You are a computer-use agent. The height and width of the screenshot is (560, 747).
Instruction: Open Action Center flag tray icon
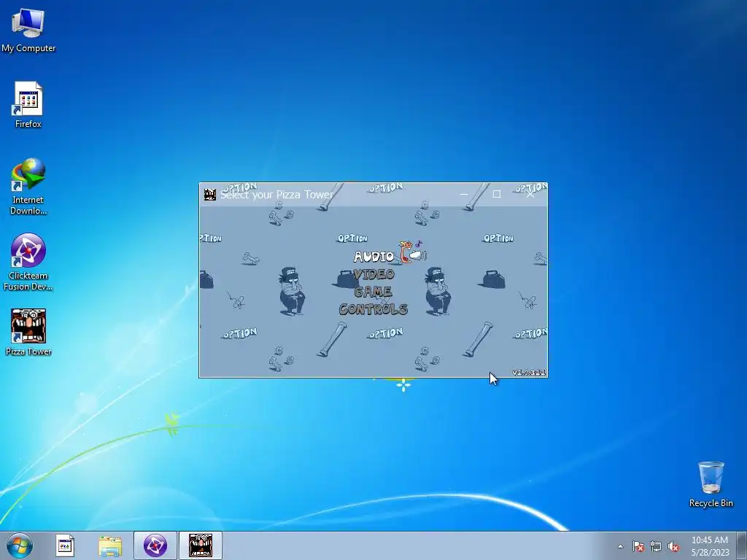click(638, 546)
